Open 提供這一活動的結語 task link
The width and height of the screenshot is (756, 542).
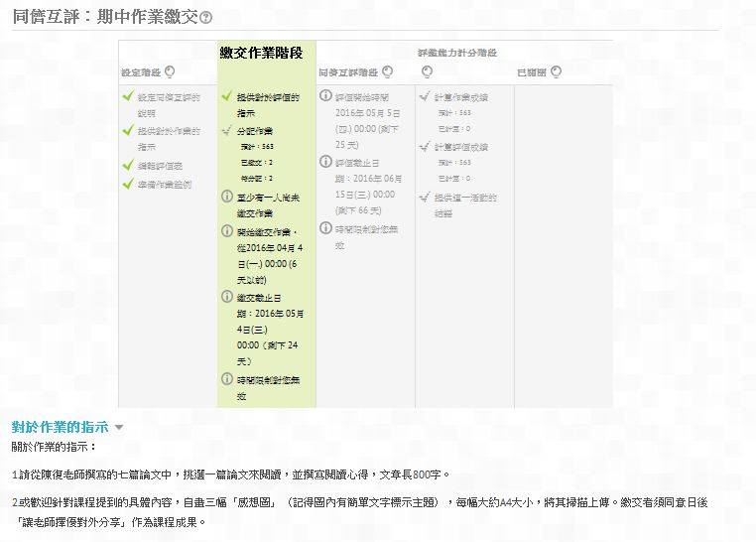point(465,204)
